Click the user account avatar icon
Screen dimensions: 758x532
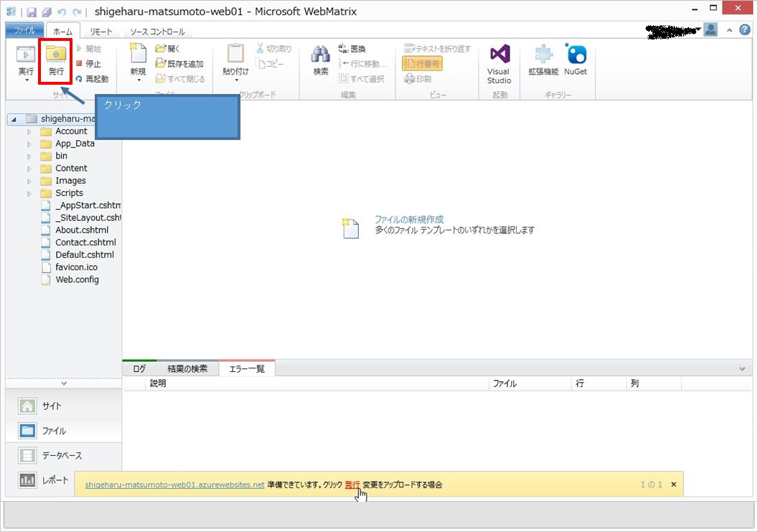[x=711, y=29]
